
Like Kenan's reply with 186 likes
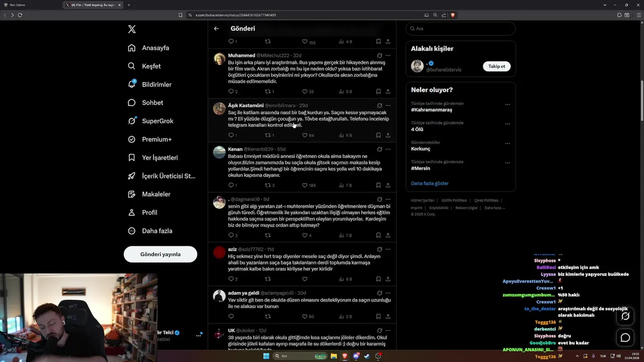pyautogui.click(x=305, y=185)
